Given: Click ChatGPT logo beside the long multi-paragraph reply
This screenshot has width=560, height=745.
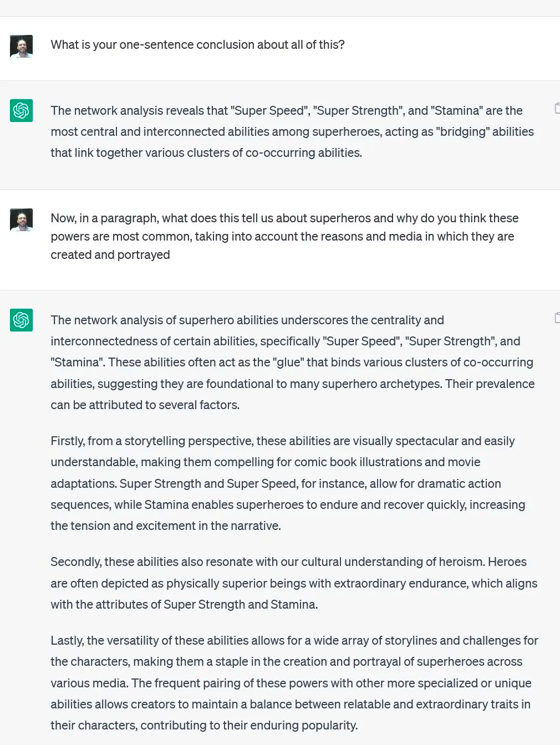Looking at the screenshot, I should coord(21,320).
